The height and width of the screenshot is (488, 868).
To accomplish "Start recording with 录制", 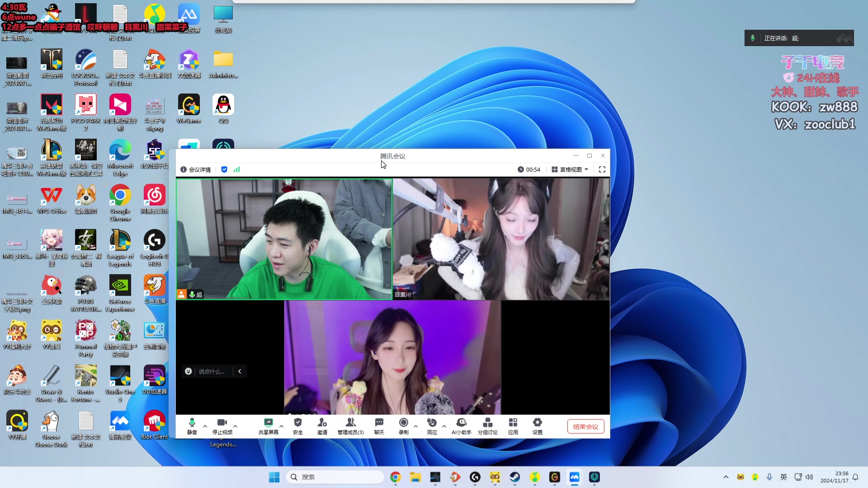I will click(403, 426).
